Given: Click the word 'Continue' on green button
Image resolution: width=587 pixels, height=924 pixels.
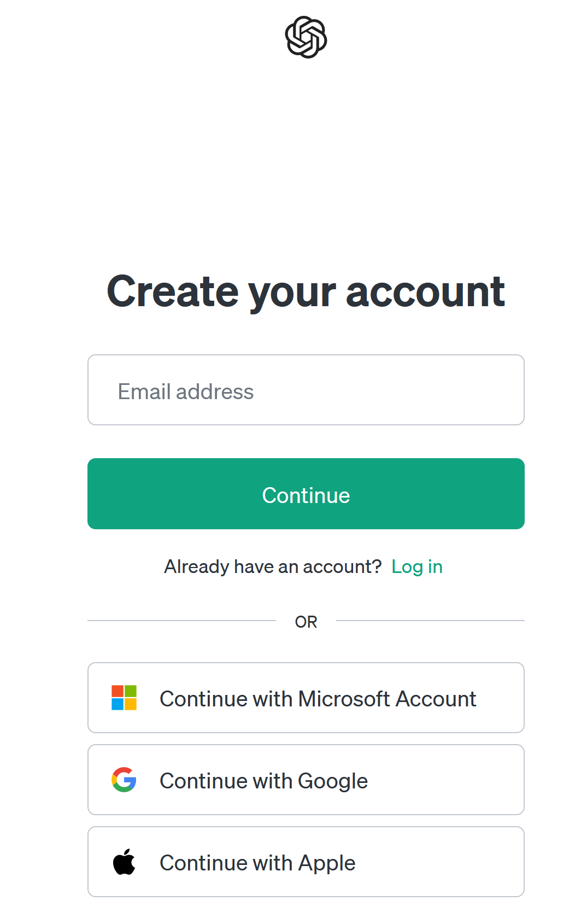Looking at the screenshot, I should [306, 495].
